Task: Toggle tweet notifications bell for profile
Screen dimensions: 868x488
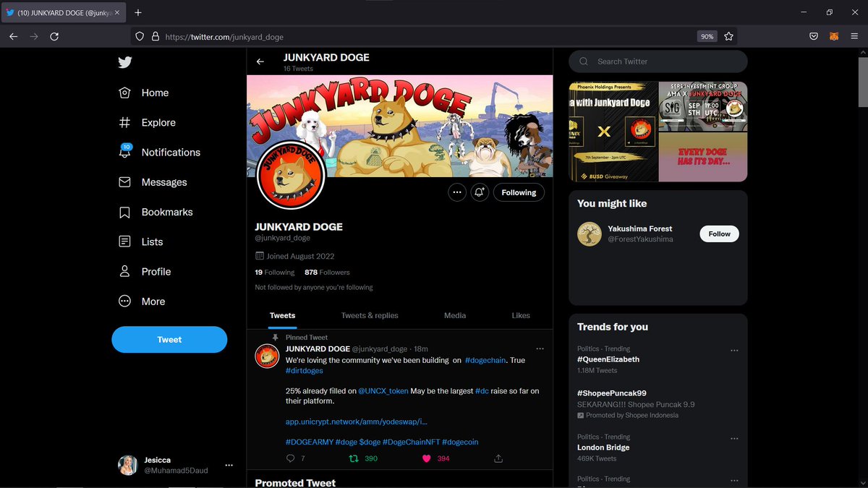Action: click(480, 192)
